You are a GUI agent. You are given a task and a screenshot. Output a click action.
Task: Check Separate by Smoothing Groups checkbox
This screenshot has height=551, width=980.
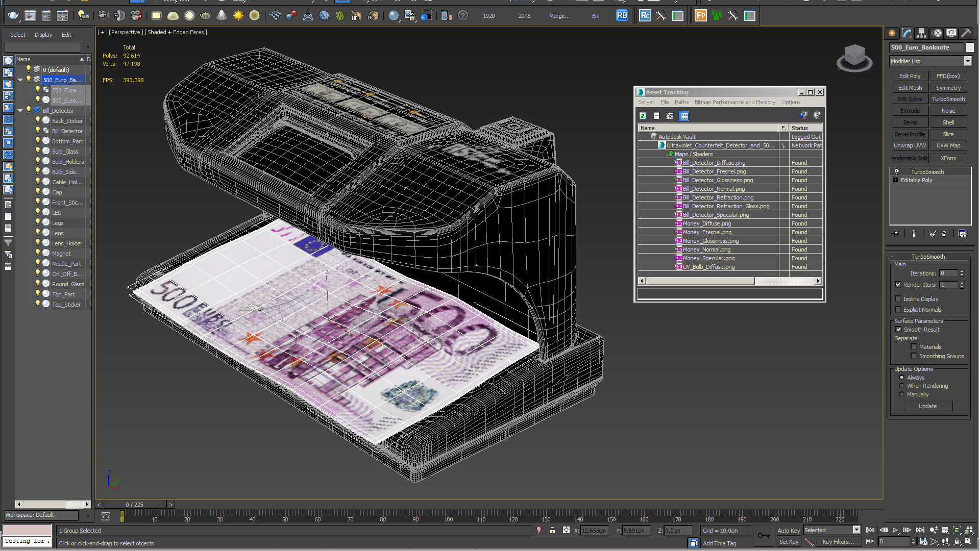click(914, 356)
